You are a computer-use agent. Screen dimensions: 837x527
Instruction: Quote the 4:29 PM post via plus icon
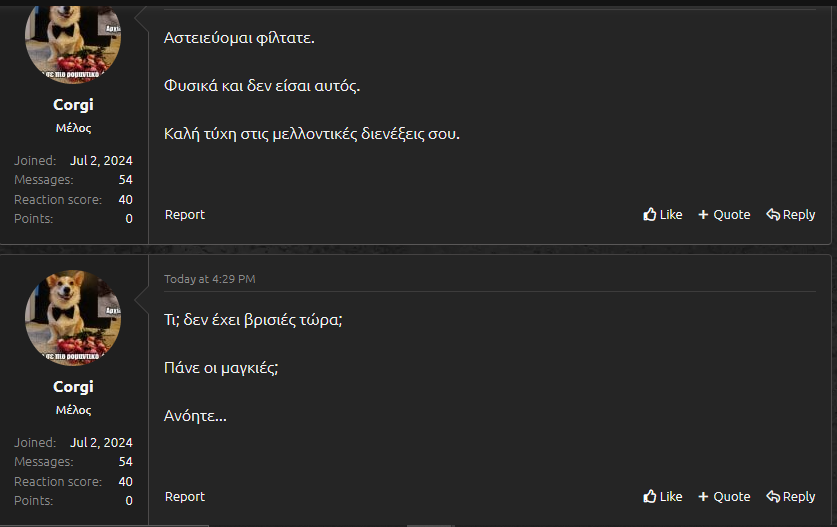coord(703,497)
